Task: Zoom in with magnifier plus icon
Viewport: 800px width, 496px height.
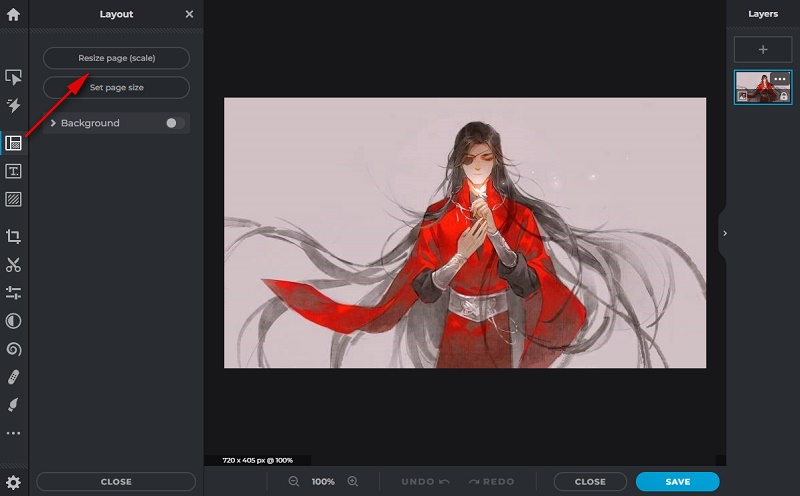Action: click(353, 481)
